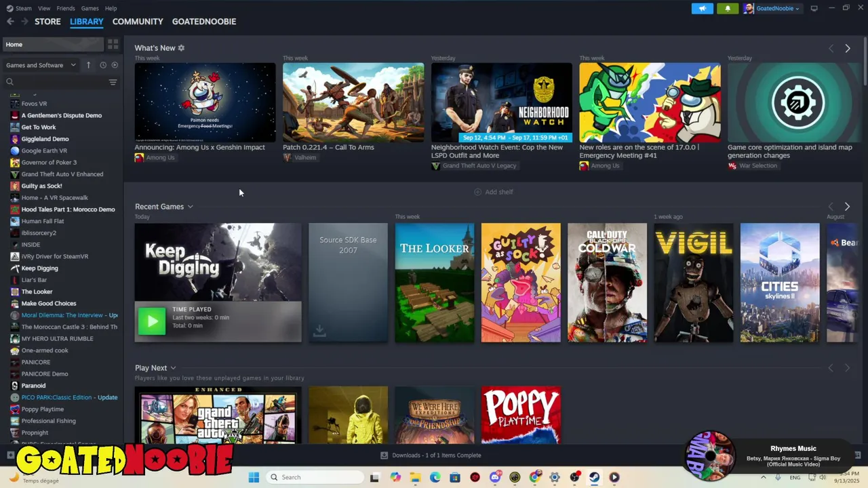Go back with the left navigation arrow
868x488 pixels.
pyautogui.click(x=10, y=22)
